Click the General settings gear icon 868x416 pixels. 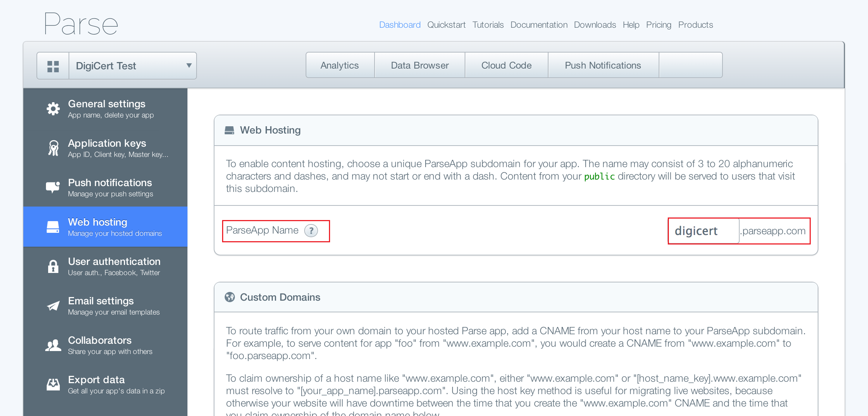point(53,109)
